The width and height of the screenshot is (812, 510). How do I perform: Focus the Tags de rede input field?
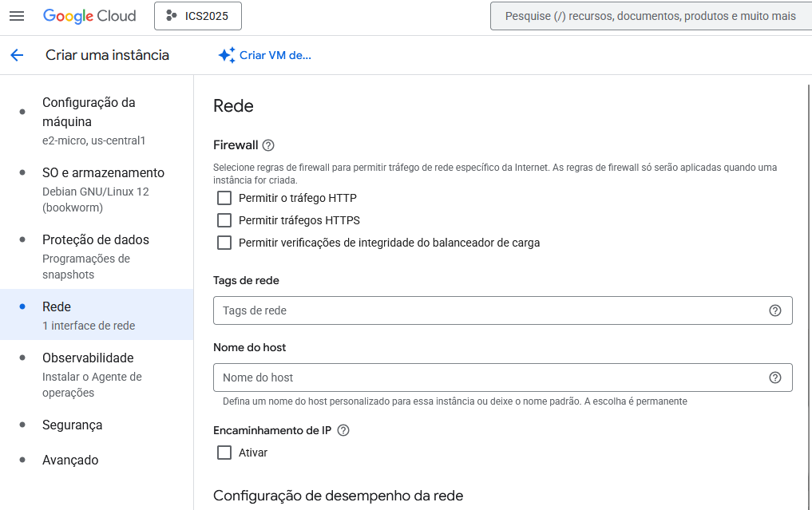487,310
